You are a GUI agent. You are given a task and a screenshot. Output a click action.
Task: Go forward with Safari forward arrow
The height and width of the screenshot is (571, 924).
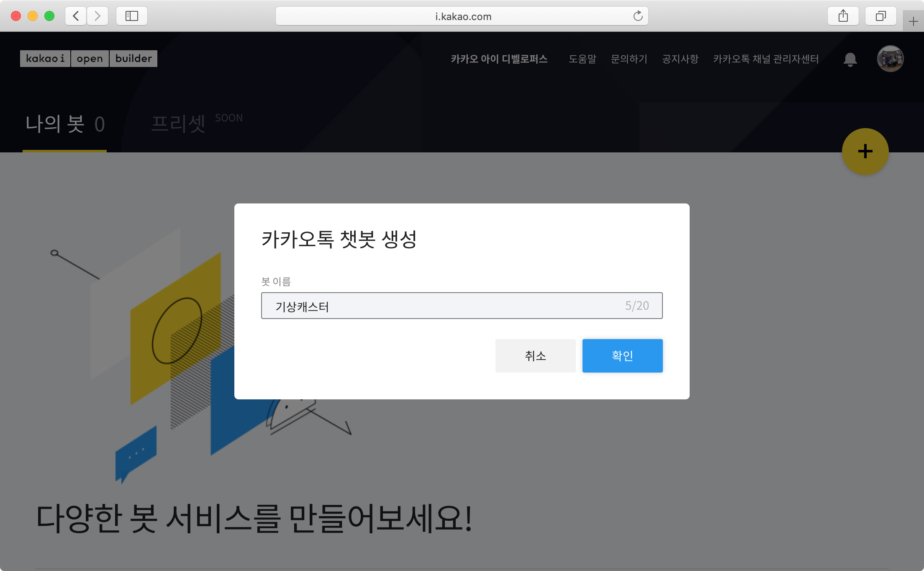[x=98, y=16]
